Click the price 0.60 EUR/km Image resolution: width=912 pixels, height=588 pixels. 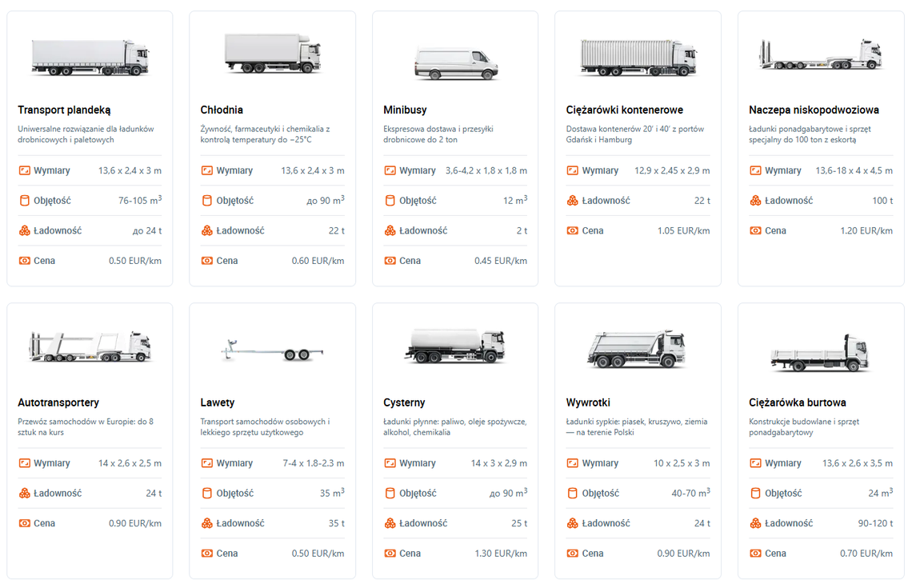(x=318, y=261)
